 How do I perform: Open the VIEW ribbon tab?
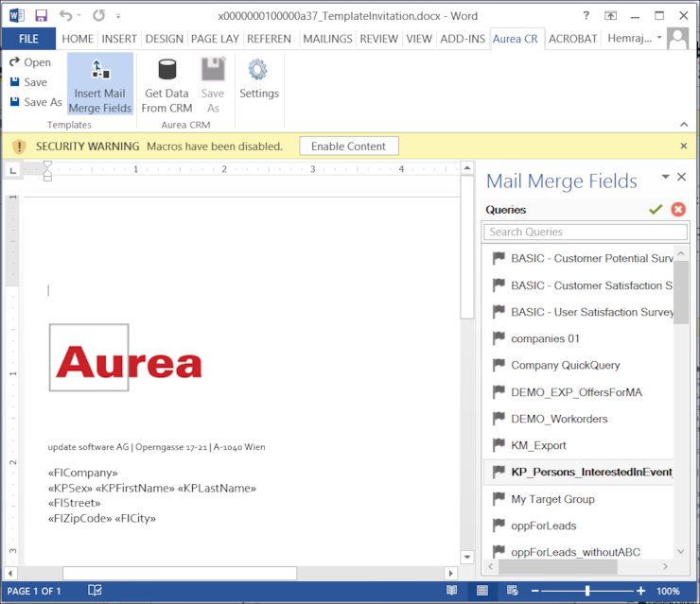tap(419, 39)
